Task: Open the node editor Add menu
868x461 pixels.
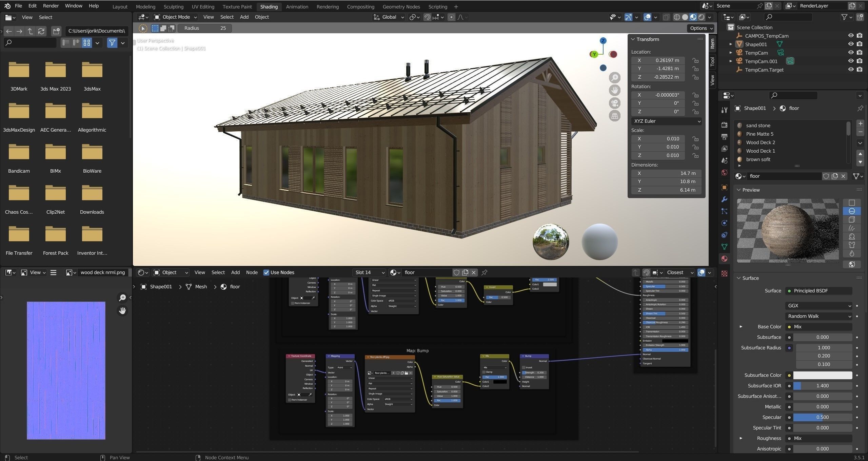Action: 235,272
